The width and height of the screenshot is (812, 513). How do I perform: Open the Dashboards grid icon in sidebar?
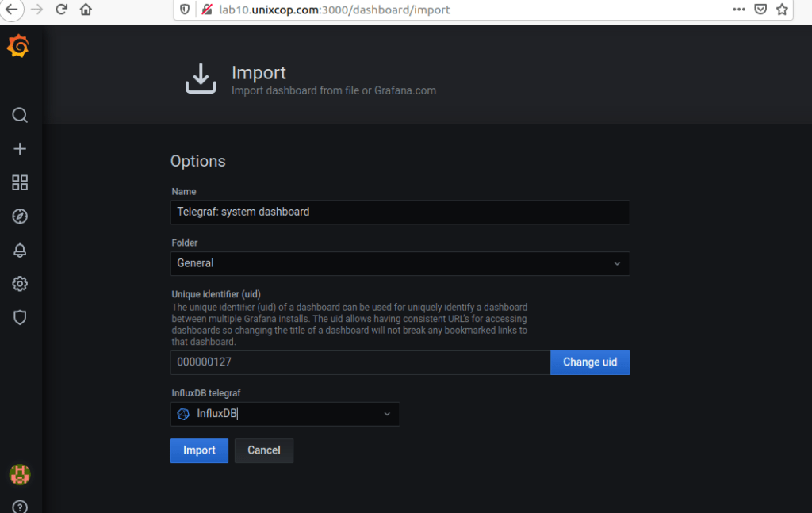click(20, 182)
